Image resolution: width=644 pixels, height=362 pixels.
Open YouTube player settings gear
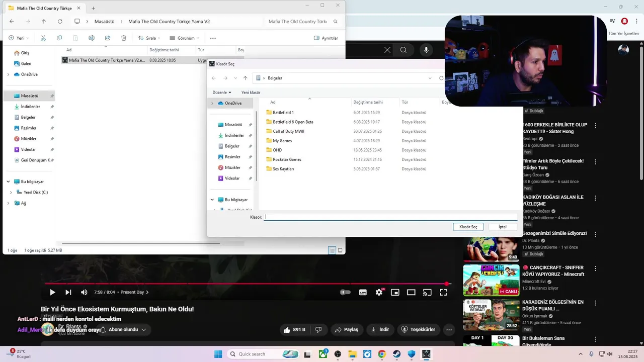click(x=379, y=292)
